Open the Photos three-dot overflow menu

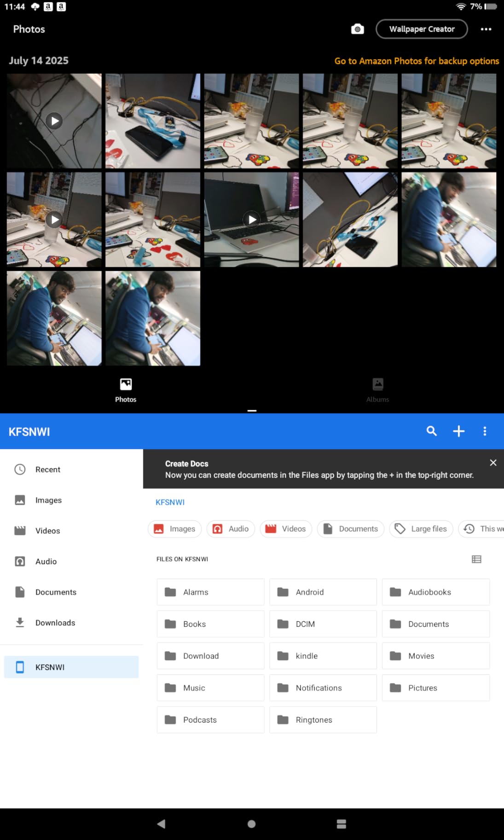click(x=486, y=29)
